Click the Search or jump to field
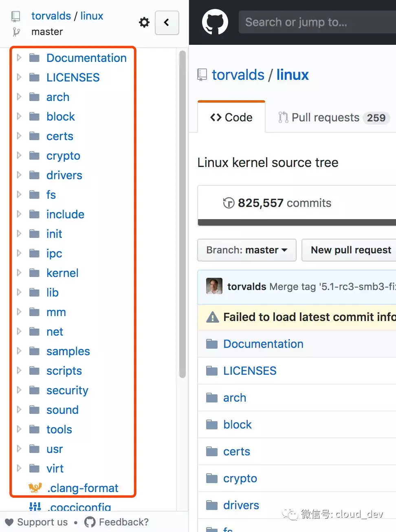The height and width of the screenshot is (532, 396). click(318, 22)
